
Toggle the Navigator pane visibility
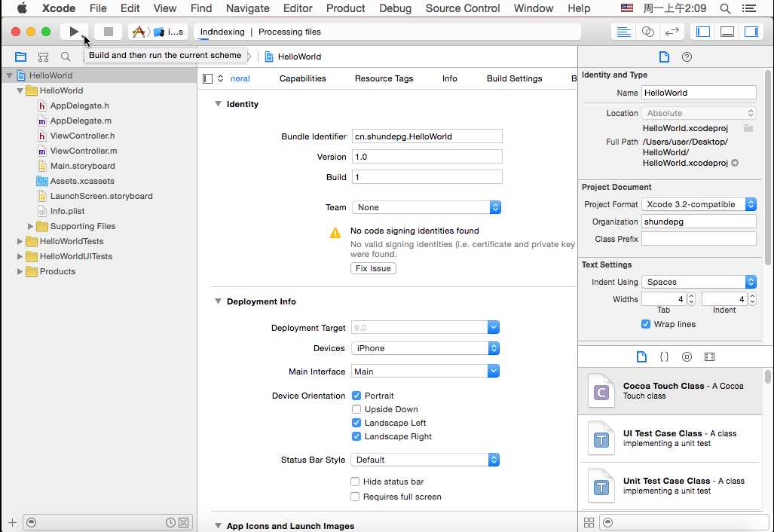[x=703, y=32]
